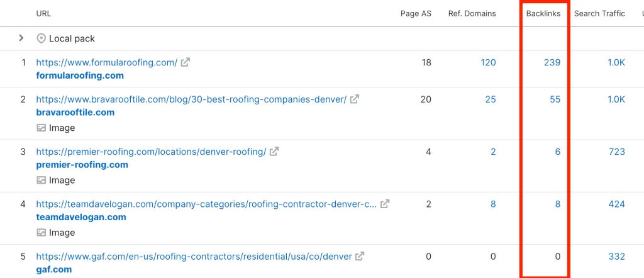Open 8 referring domains for teamdavelogan.com
Image resolution: width=644 pixels, height=278 pixels.
tap(493, 204)
